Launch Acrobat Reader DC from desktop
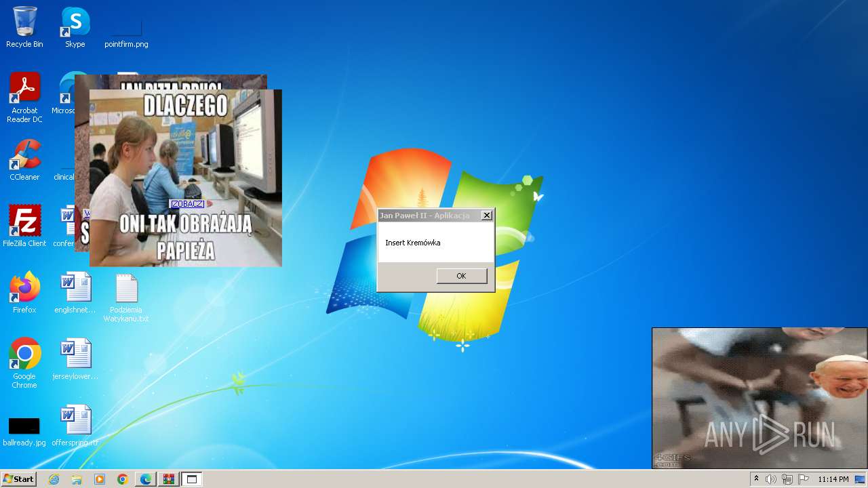This screenshot has width=868, height=488. pos(24,97)
